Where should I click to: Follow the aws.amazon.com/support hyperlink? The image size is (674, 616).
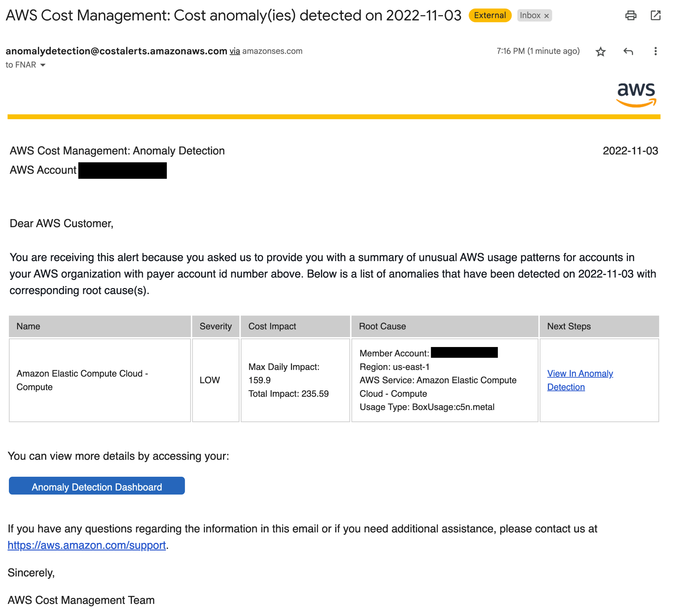pos(87,545)
